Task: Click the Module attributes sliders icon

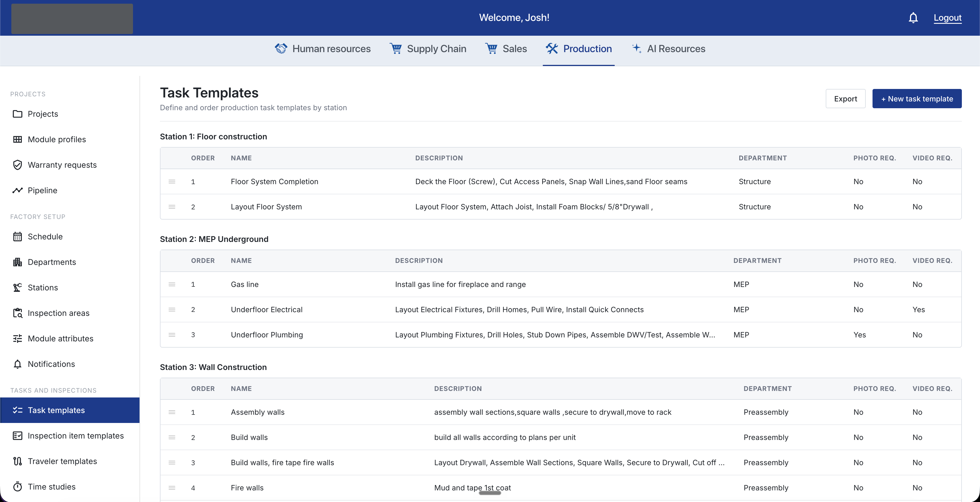Action: pos(18,338)
